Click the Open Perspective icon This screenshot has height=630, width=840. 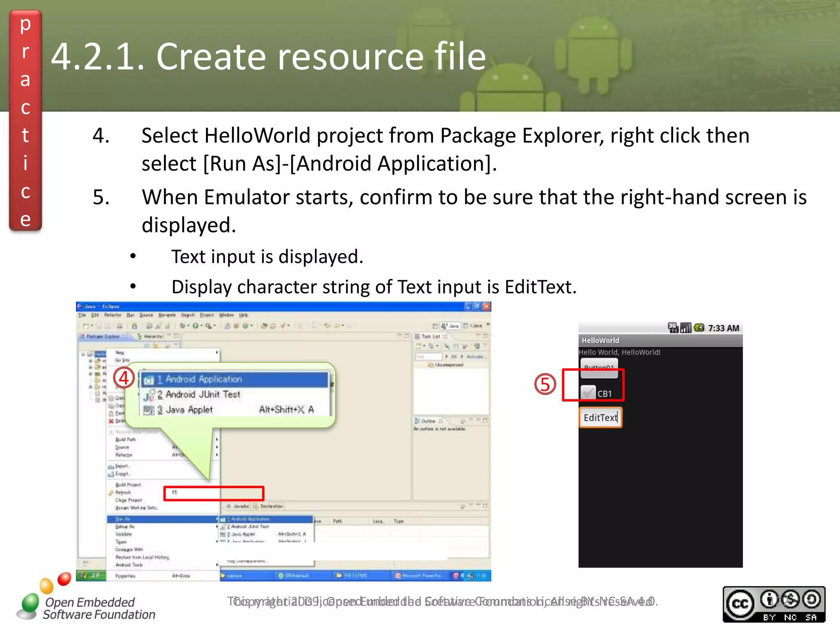coord(435,326)
